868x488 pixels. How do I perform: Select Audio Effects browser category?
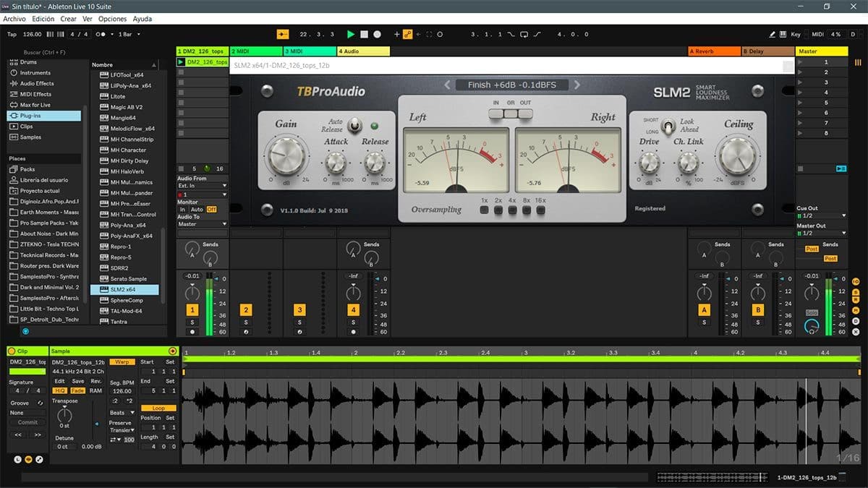(x=37, y=84)
